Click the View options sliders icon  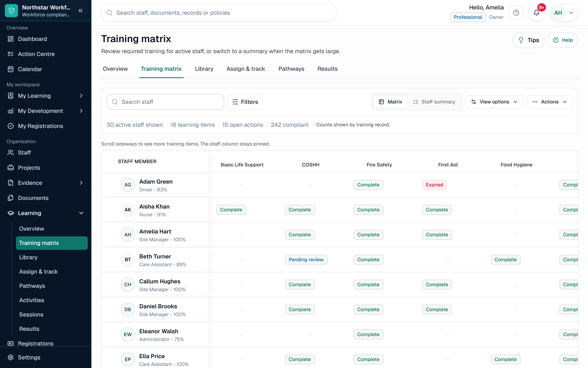[474, 102]
